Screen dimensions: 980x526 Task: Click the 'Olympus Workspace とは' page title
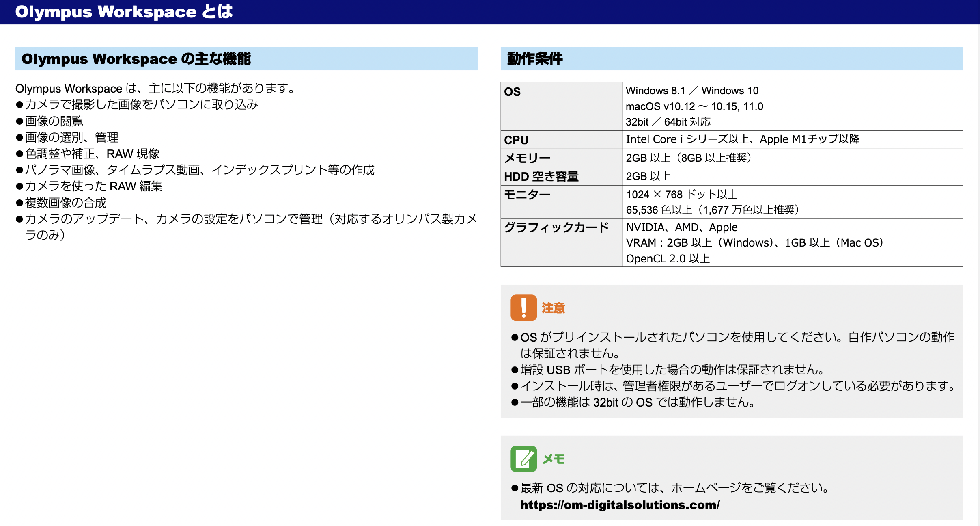[x=124, y=12]
